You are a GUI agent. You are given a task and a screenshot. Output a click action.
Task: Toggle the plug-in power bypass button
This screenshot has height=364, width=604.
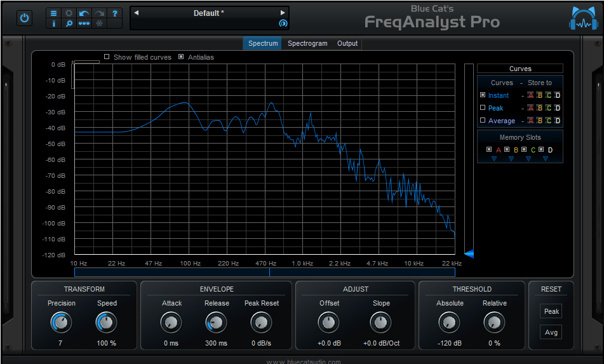click(x=24, y=18)
